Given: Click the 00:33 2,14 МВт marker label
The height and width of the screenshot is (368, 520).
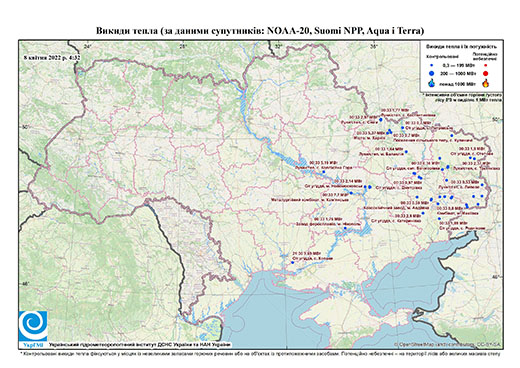Looking at the screenshot, I should pyautogui.click(x=349, y=180).
